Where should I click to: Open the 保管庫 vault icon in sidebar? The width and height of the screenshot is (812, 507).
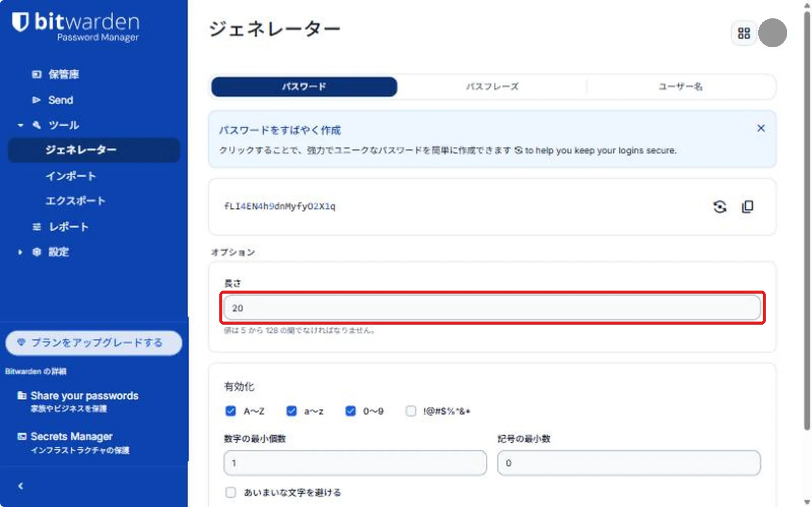point(37,74)
